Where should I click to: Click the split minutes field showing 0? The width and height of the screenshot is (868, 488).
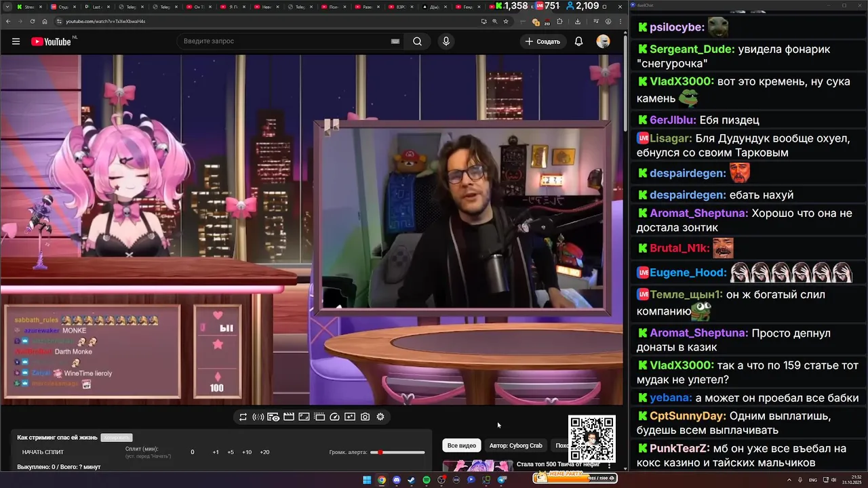tap(192, 452)
